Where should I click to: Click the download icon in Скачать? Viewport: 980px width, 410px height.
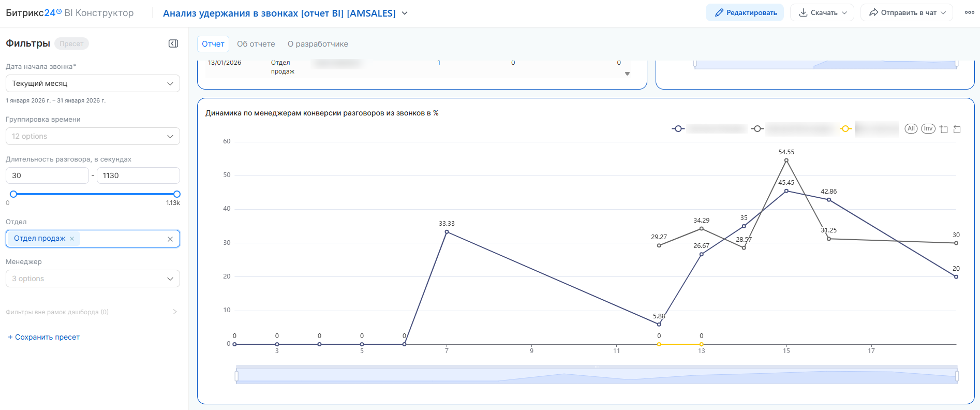(803, 12)
